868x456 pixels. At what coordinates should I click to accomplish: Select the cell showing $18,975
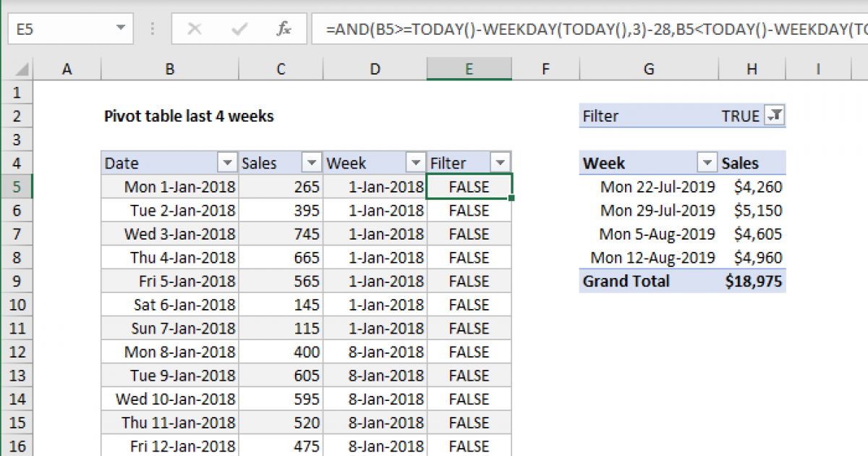point(755,281)
